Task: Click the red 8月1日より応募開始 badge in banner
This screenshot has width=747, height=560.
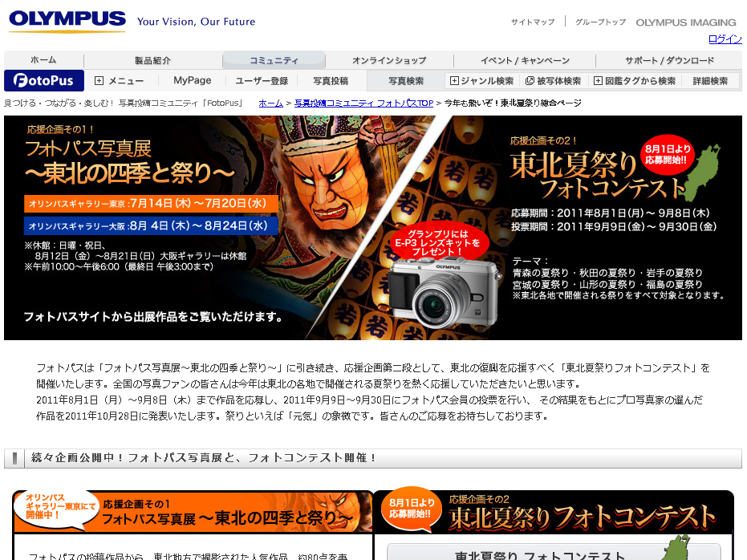Action: pos(667,155)
